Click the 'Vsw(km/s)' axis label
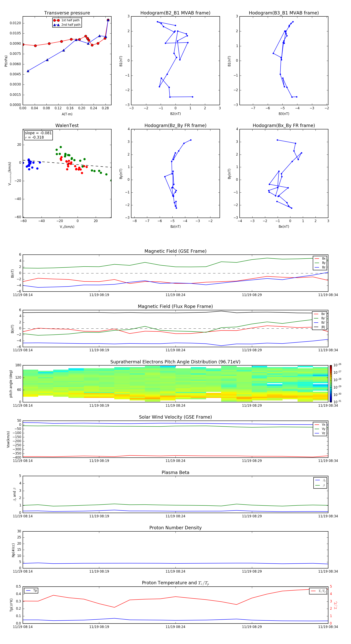This screenshot has width=351, height=644. (x=8, y=439)
